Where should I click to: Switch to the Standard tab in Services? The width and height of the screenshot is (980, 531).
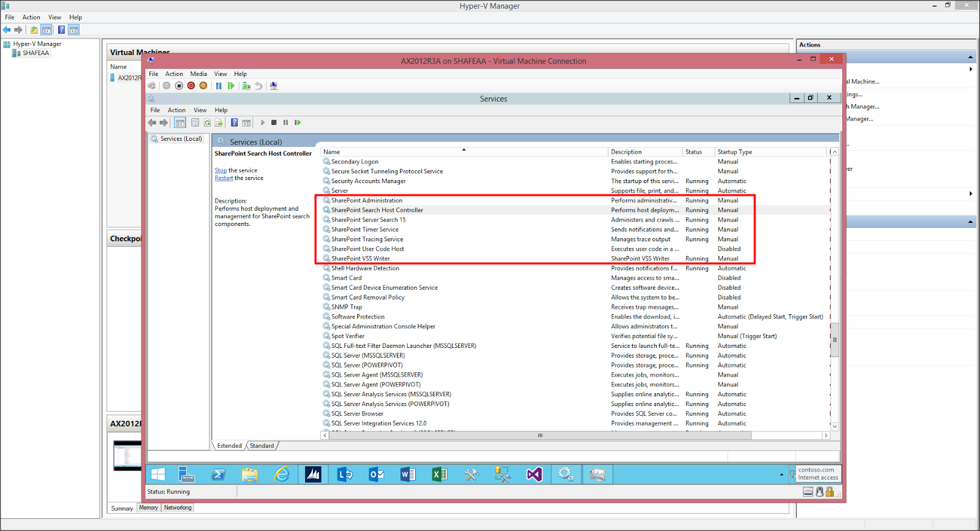[262, 446]
